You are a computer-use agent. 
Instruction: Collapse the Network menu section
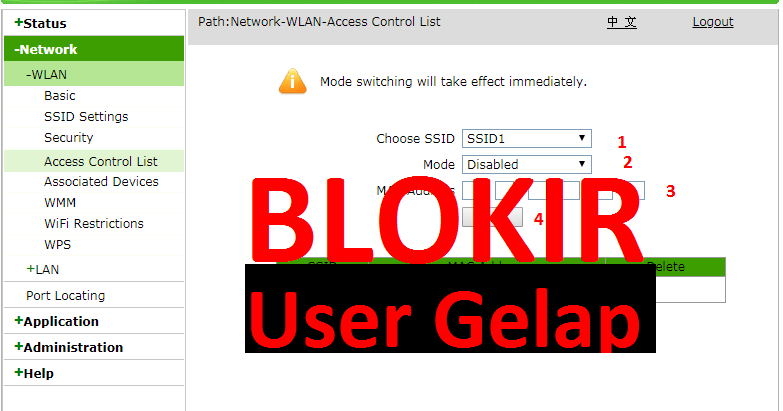45,49
